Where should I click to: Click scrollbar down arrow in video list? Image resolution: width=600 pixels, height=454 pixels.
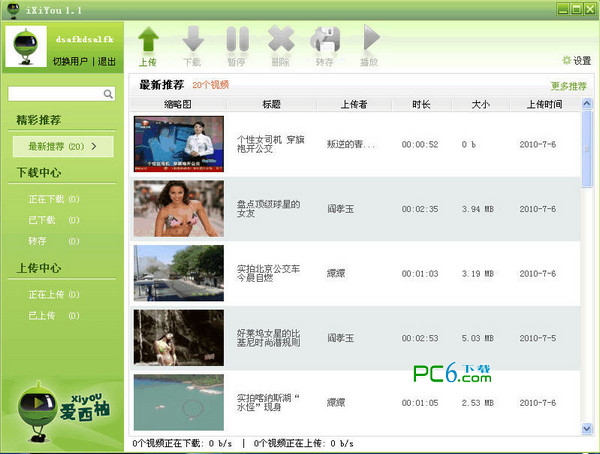click(x=586, y=428)
